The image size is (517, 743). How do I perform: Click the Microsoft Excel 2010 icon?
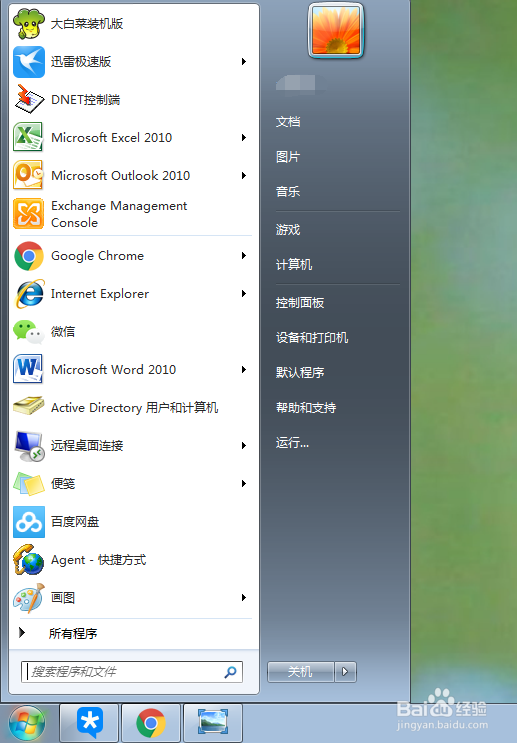tap(29, 137)
